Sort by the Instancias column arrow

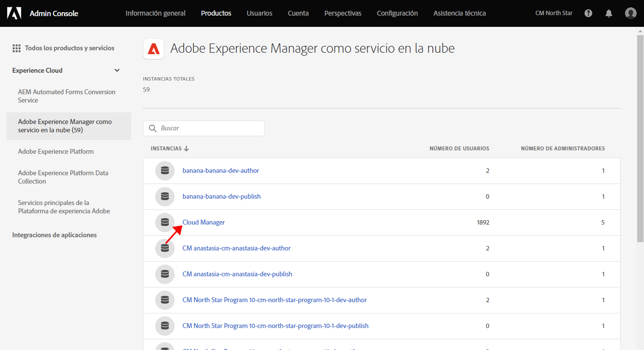coord(186,148)
